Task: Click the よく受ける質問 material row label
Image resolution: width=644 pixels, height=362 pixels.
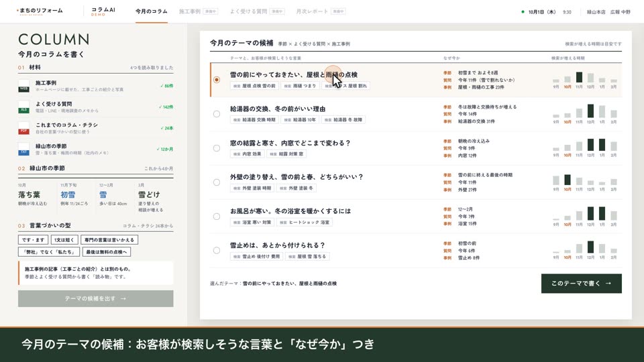Action: click(x=54, y=104)
